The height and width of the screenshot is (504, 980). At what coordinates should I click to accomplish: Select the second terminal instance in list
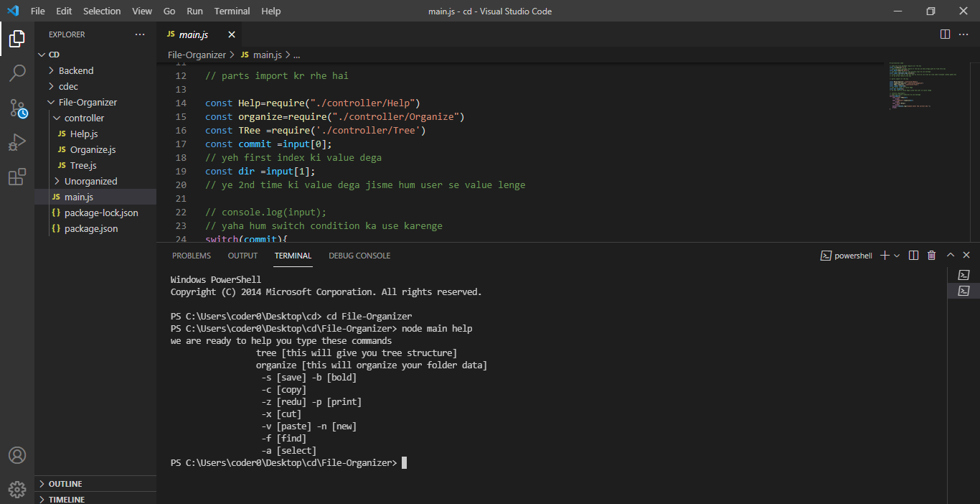pyautogui.click(x=963, y=291)
